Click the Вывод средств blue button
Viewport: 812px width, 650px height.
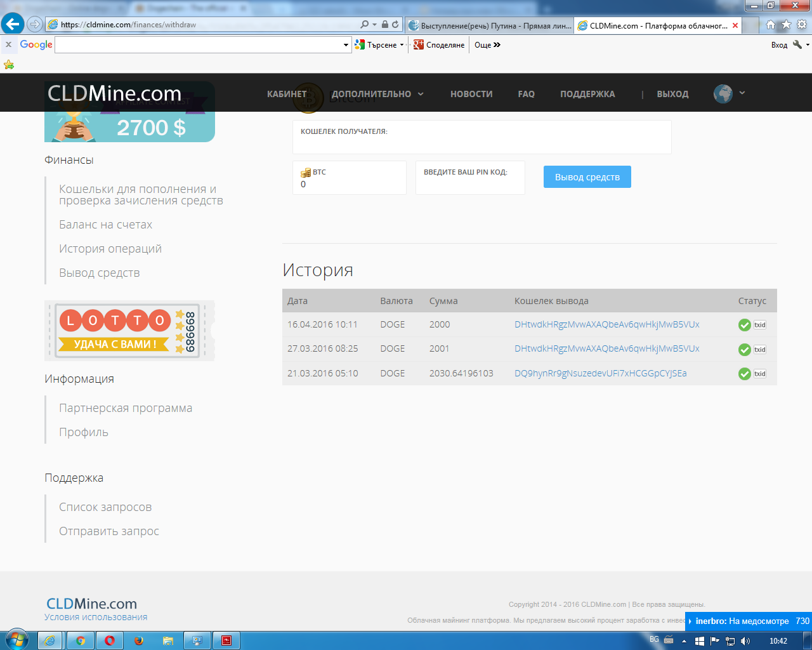[587, 177]
